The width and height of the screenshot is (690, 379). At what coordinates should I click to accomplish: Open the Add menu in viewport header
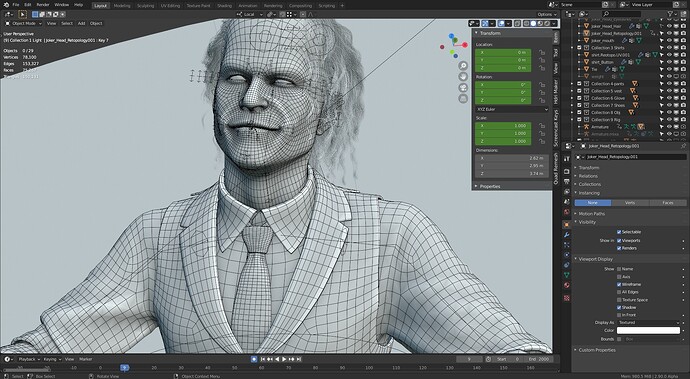(x=81, y=23)
